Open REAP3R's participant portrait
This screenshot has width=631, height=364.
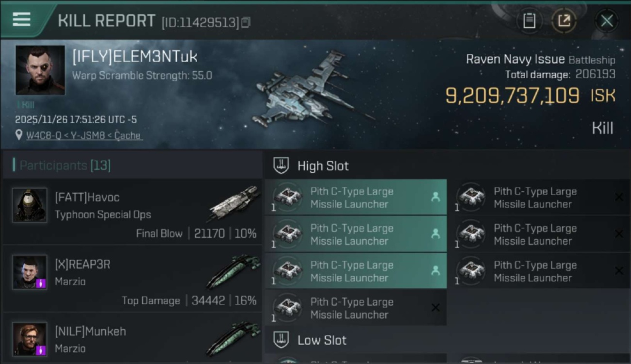click(30, 272)
